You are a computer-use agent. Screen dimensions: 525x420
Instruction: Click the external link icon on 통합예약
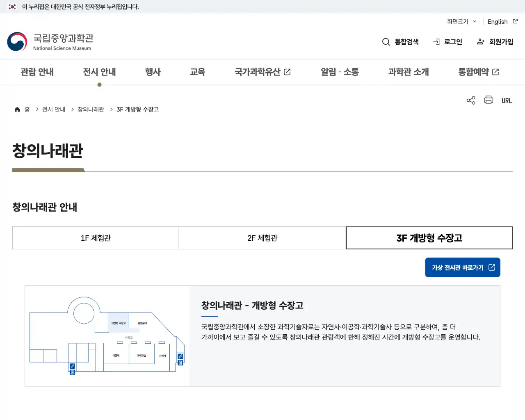(x=495, y=72)
